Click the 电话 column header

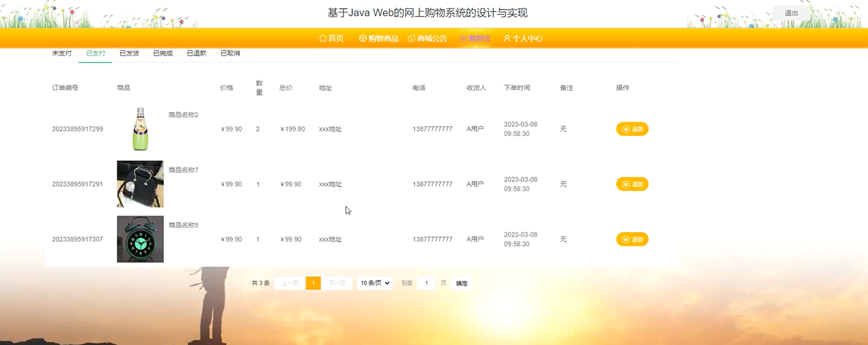[419, 87]
